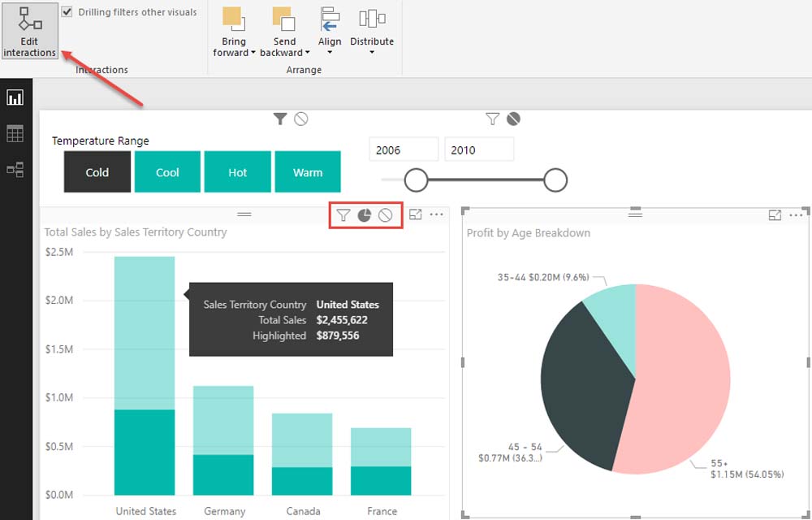This screenshot has width=812, height=520.
Task: Click the right handle of year slider
Action: [x=555, y=180]
